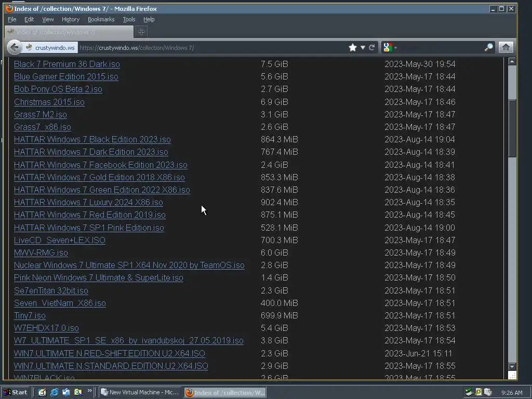Open Christmas 2015.iso link
The height and width of the screenshot is (399, 532).
[49, 102]
